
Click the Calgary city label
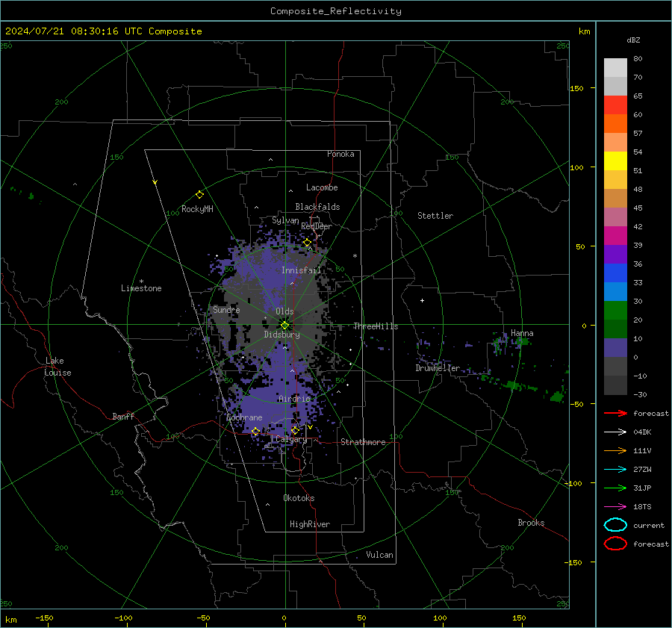pos(291,439)
